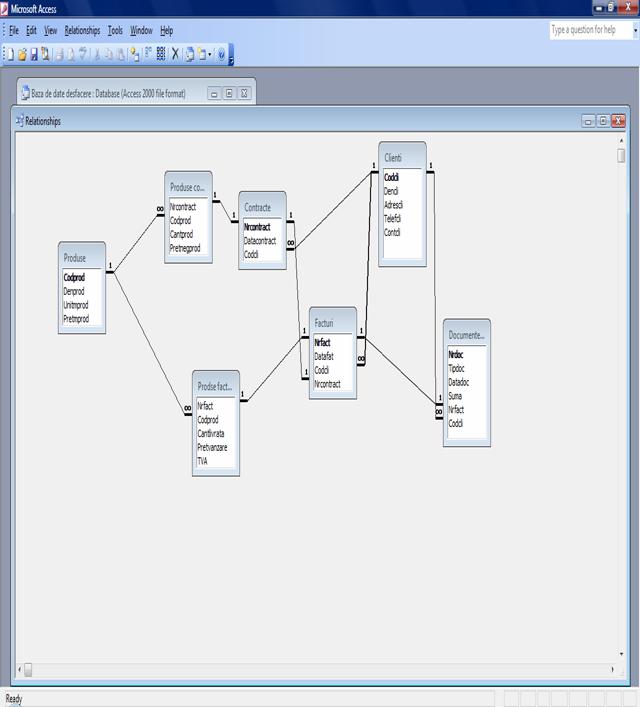Click Show All Relationships icon
The height and width of the screenshot is (707, 640).
tap(160, 54)
